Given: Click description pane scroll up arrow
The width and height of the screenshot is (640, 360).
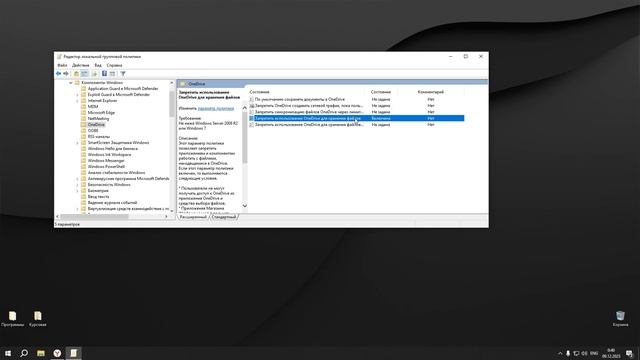Looking at the screenshot, I should point(245,108).
